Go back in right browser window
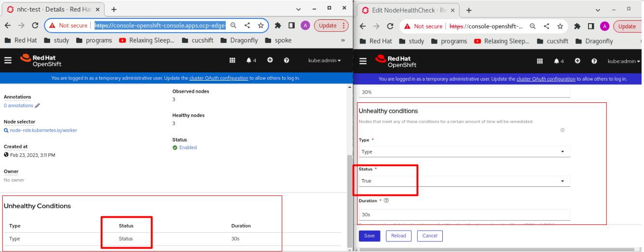The width and height of the screenshot is (644, 252). pyautogui.click(x=363, y=26)
